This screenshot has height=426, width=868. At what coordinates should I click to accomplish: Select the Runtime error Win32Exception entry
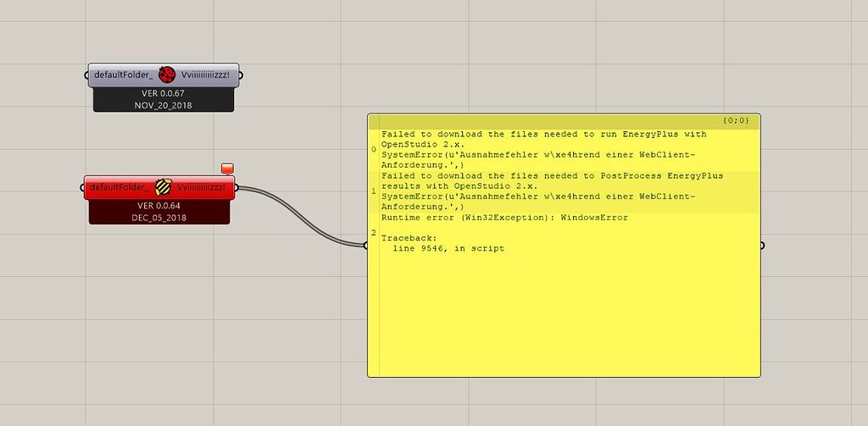[504, 218]
